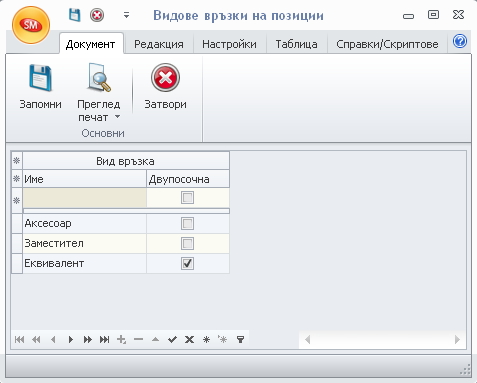
Task: Open the blue help question mark
Action: (x=460, y=42)
